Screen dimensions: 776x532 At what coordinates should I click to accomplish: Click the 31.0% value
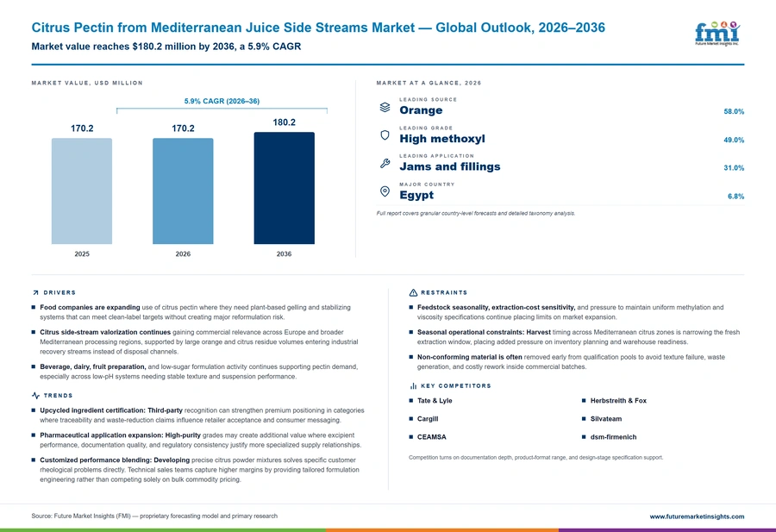[x=734, y=168]
